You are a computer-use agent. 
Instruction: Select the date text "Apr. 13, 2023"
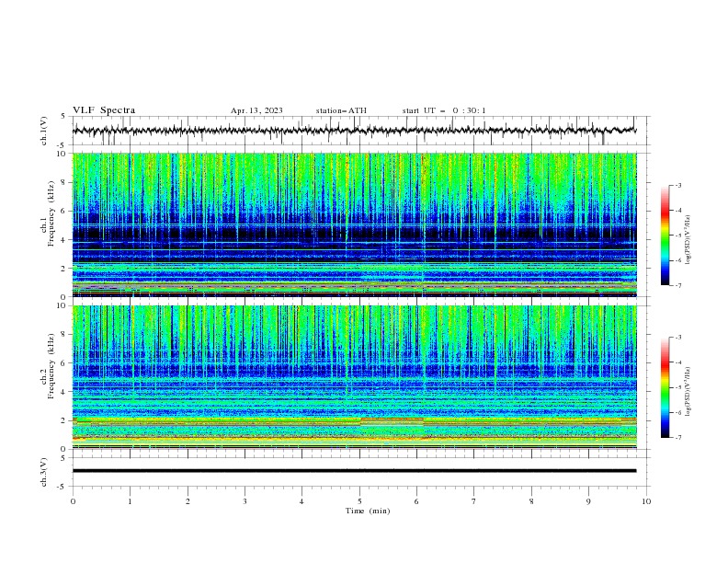click(x=256, y=110)
